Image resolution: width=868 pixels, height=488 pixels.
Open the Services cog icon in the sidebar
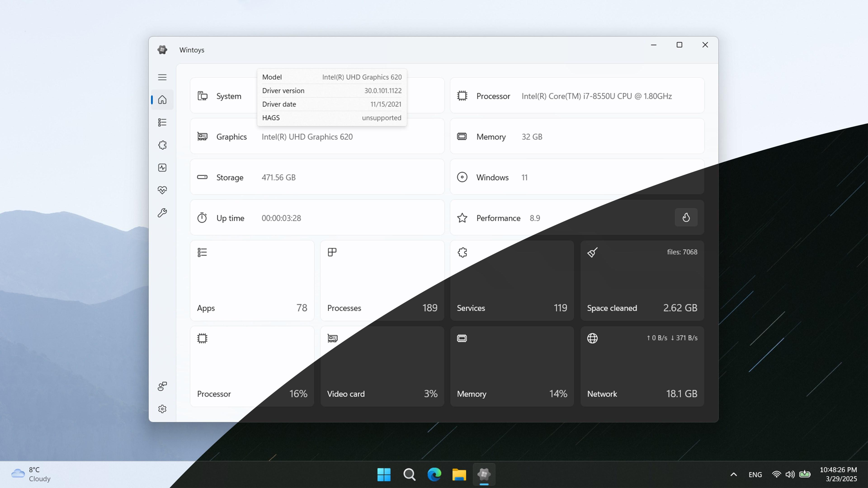(163, 145)
